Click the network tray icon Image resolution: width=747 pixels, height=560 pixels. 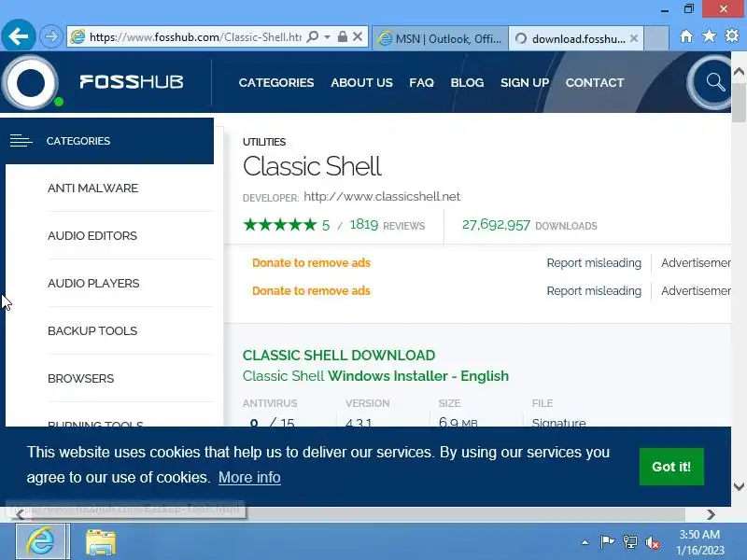[x=629, y=542]
